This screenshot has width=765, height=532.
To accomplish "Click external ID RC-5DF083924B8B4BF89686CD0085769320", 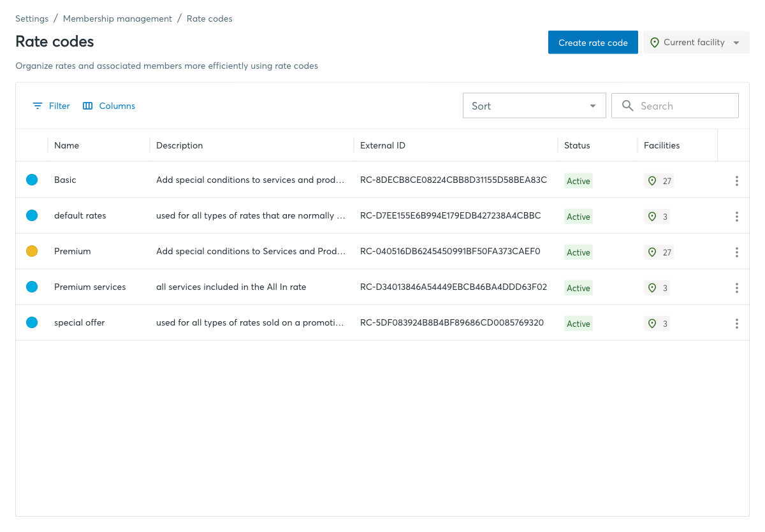I will (452, 322).
